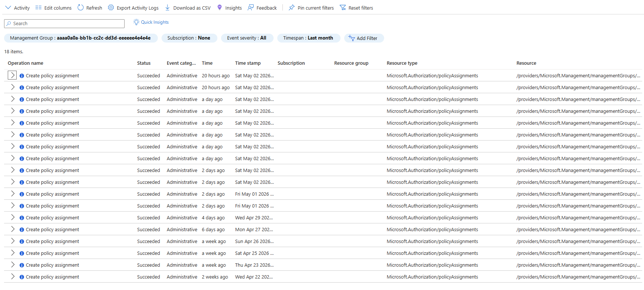
Task: Open the Event severity : All filter
Action: [x=247, y=38]
